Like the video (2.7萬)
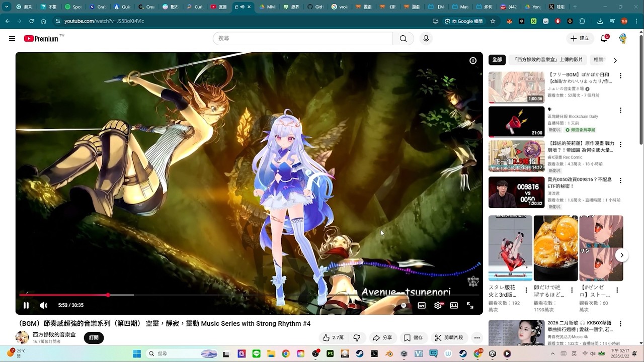 (x=334, y=338)
